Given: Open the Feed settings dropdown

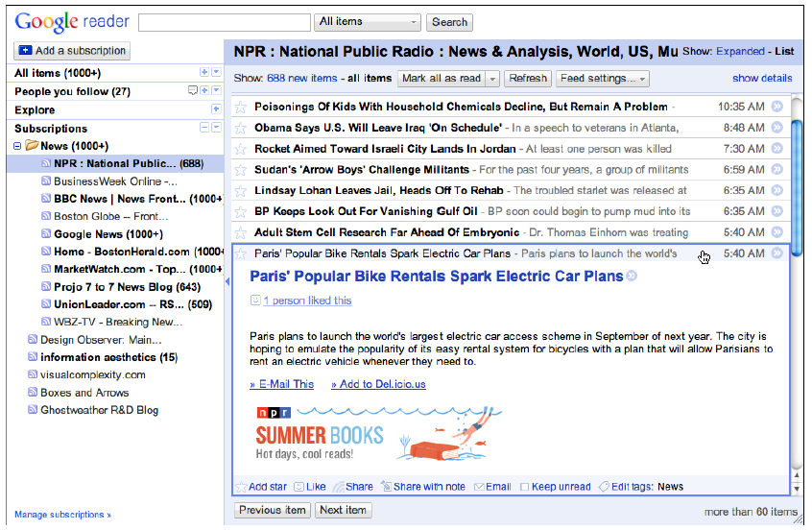Looking at the screenshot, I should tap(603, 79).
